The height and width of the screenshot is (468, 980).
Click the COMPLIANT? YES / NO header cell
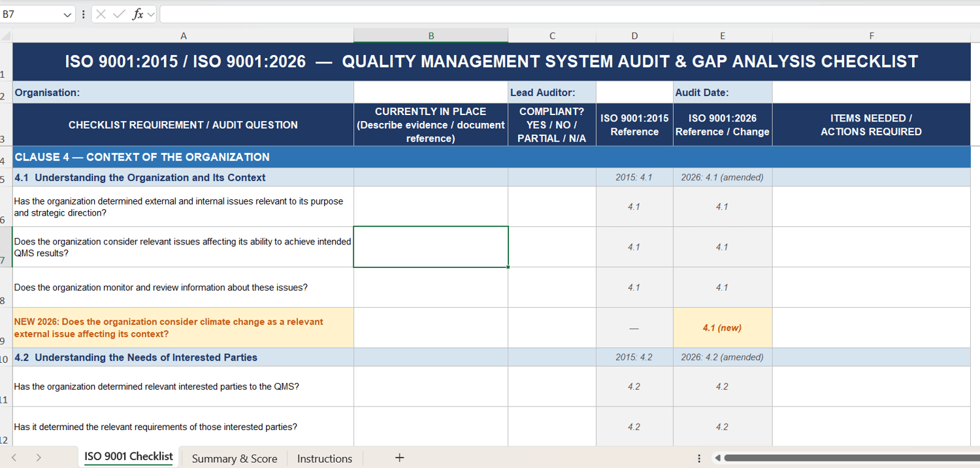[552, 125]
